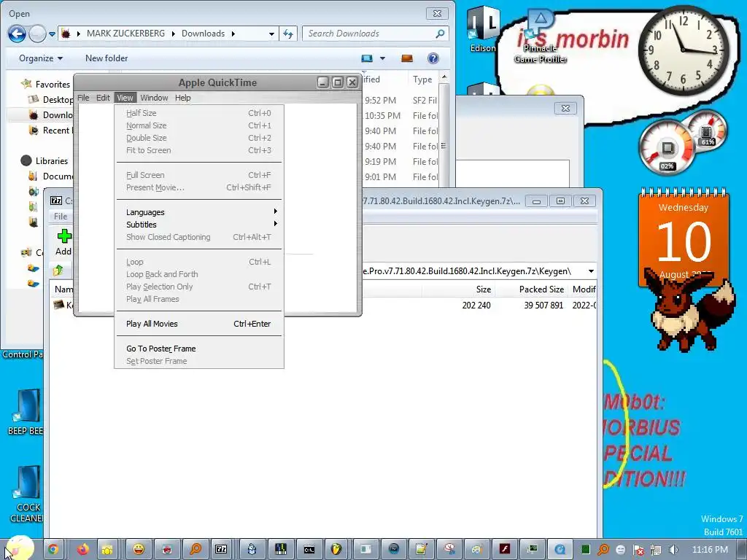
Task: Click the 10:35 PM date cell
Action: pos(382,116)
